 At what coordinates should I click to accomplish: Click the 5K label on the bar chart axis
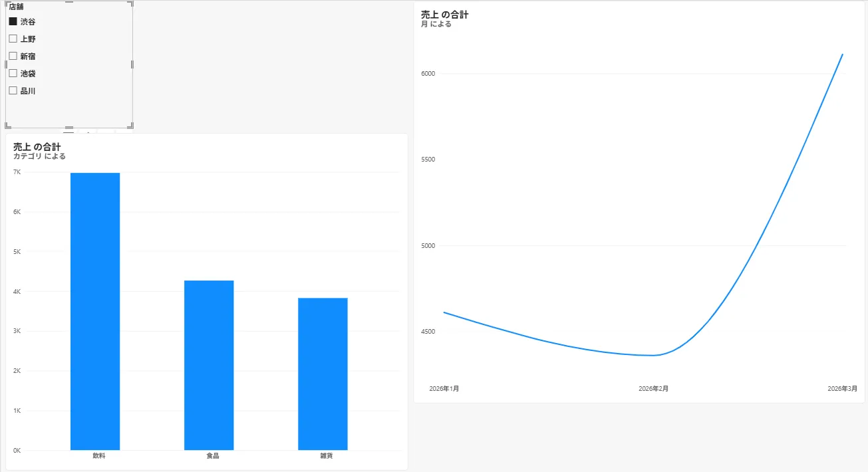tap(17, 252)
